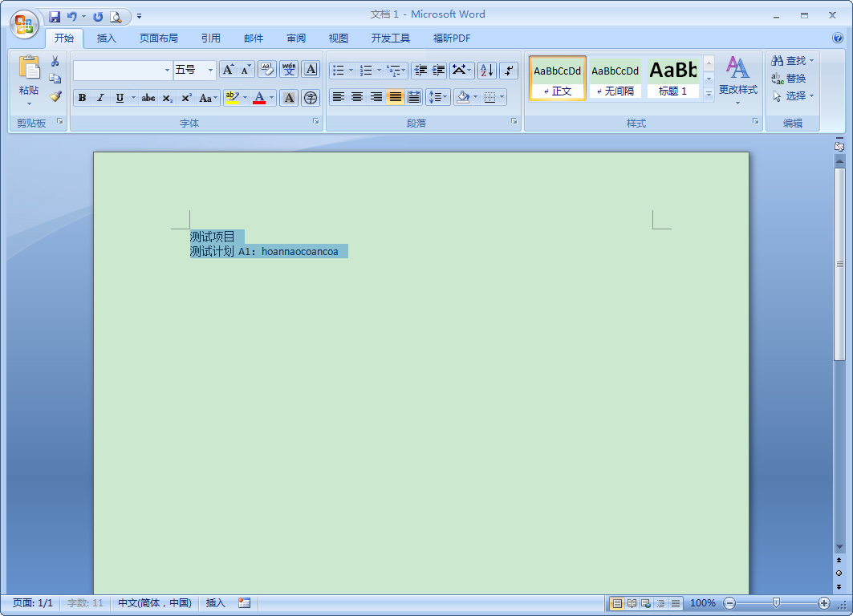Image resolution: width=853 pixels, height=616 pixels.
Task: Sort paragraphs using the Sort icon
Action: coord(486,71)
